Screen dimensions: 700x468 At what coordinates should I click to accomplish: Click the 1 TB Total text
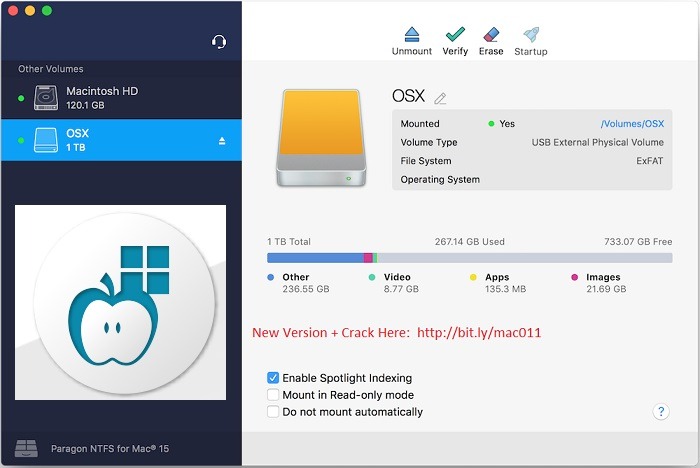click(289, 242)
